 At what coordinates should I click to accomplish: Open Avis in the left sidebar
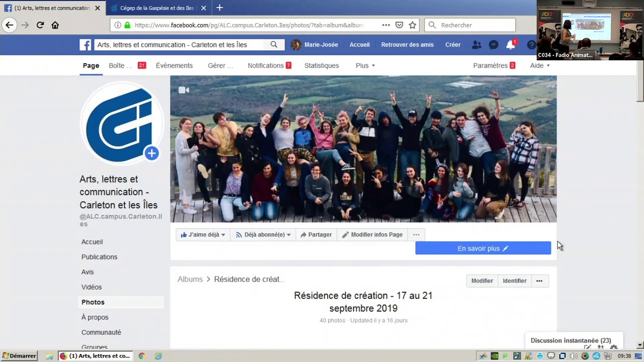88,272
